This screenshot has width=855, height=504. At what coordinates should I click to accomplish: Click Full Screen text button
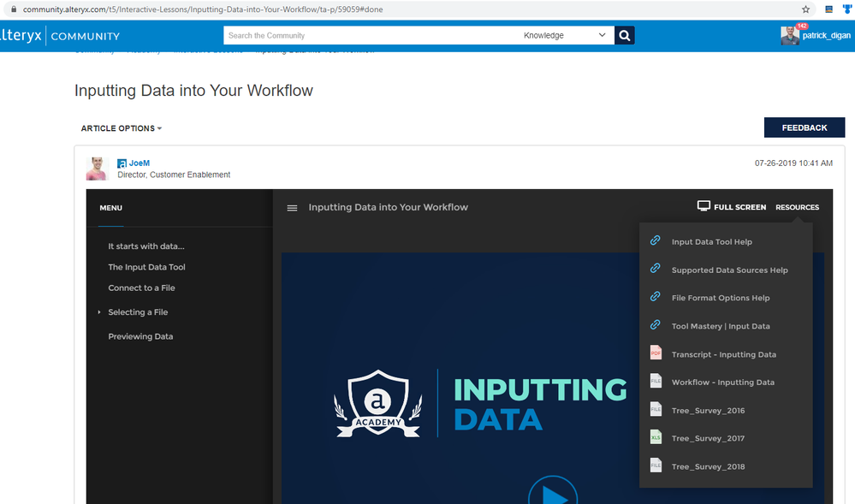tap(740, 207)
